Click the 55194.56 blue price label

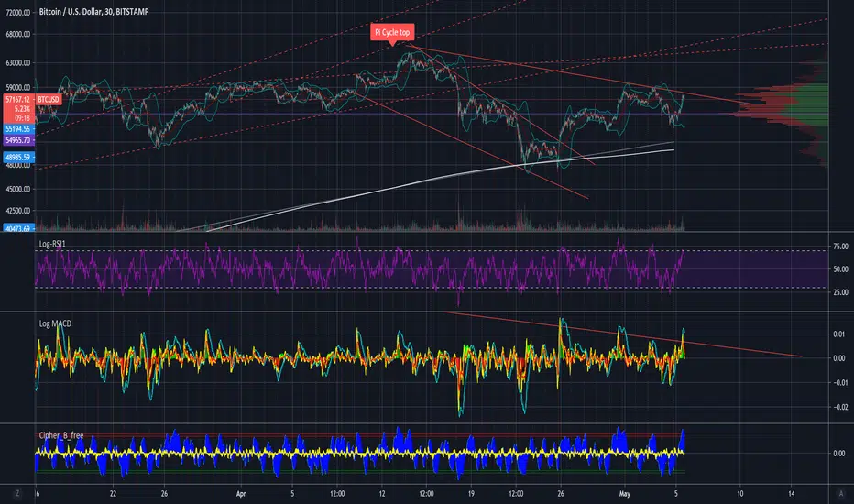tap(18, 129)
